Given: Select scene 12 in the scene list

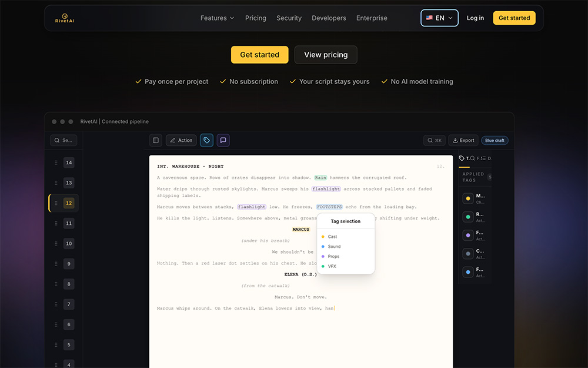Looking at the screenshot, I should [x=69, y=203].
